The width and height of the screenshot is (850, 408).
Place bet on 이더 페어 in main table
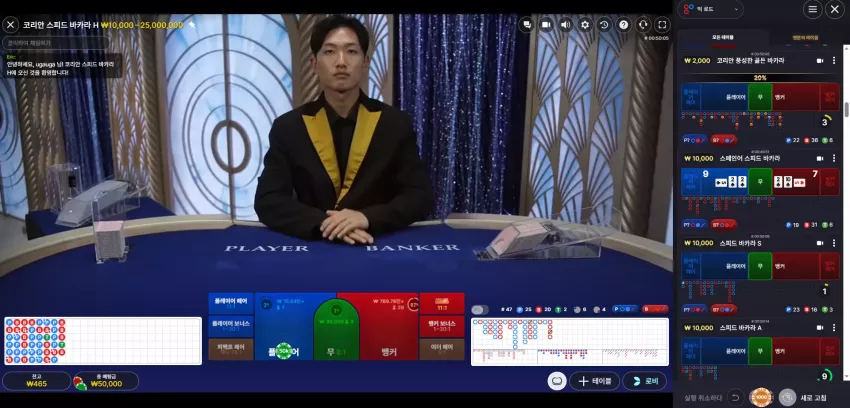[442, 349]
